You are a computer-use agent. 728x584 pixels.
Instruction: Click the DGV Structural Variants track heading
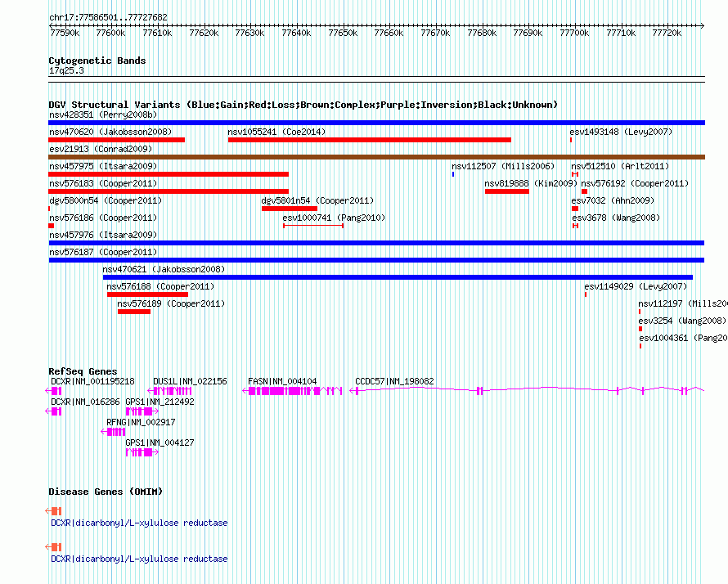pos(303,105)
